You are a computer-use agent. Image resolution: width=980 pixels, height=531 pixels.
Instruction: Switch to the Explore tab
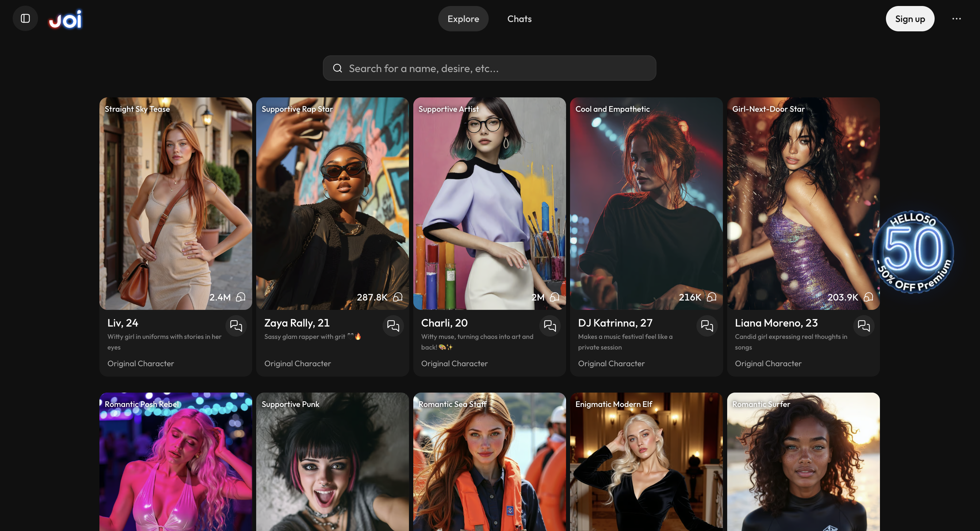click(463, 19)
